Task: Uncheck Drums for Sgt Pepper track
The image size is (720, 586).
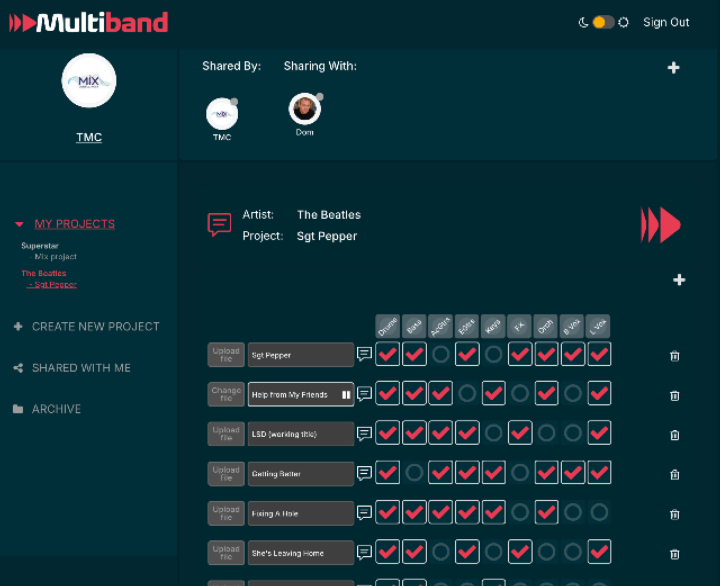Action: [388, 354]
